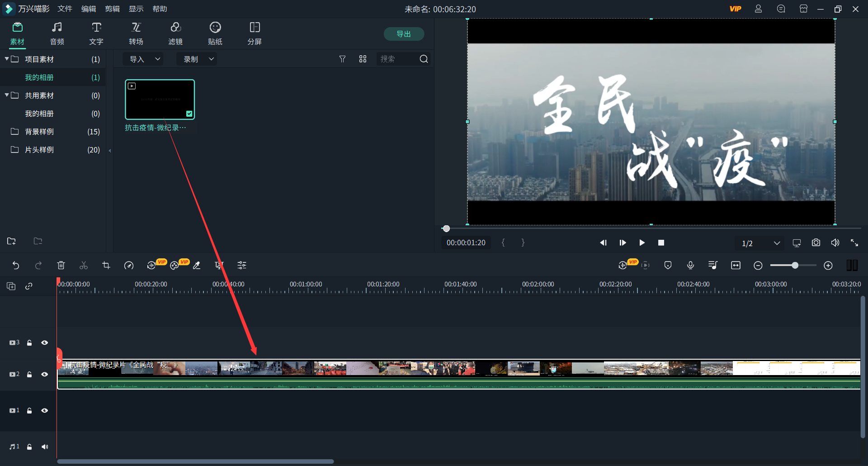Open the 1/2 playback quality dropdown
The width and height of the screenshot is (868, 466).
point(778,243)
